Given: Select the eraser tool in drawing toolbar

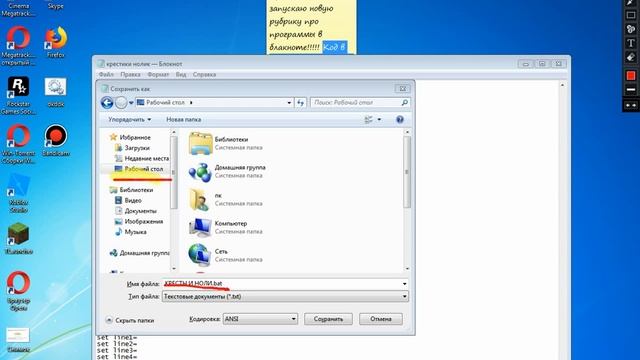Looking at the screenshot, I should [631, 57].
